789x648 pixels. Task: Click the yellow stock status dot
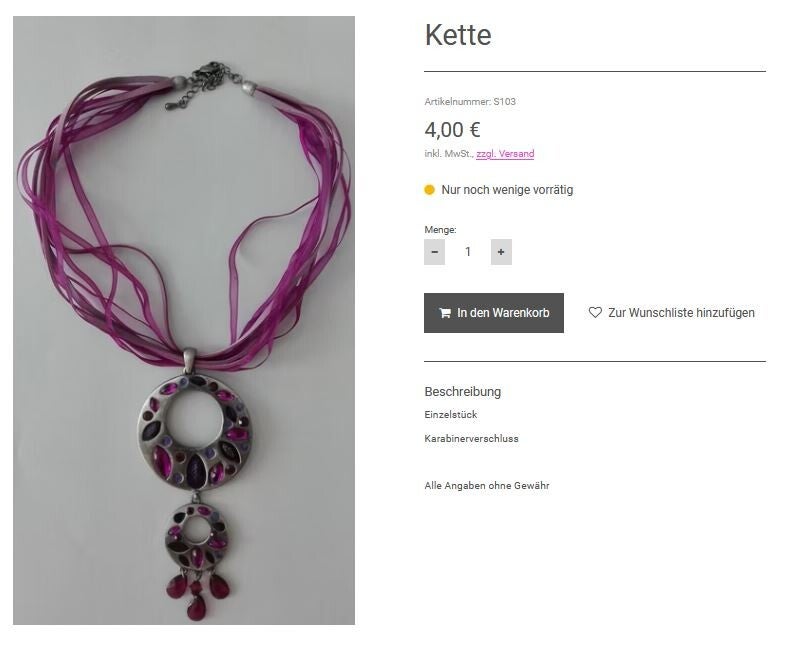[x=429, y=190]
